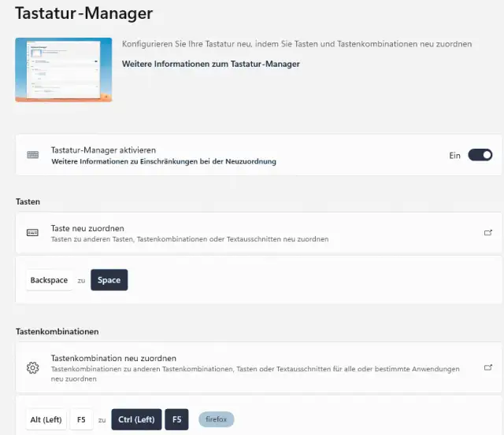
Task: Turn off the Tastatur-Manager toggle switch
Action: click(x=480, y=155)
